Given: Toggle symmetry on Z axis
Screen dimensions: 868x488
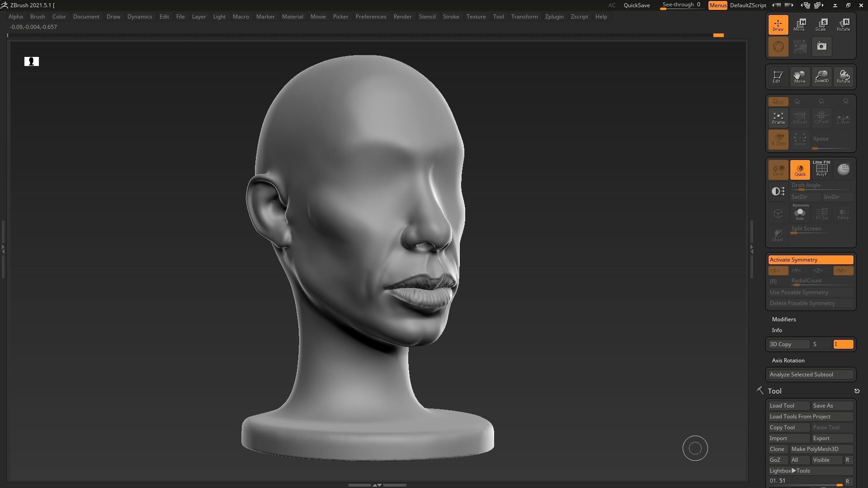Looking at the screenshot, I should [821, 271].
